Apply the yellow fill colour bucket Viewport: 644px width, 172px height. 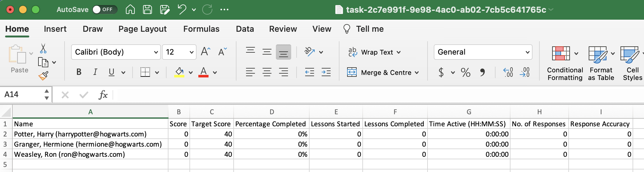pyautogui.click(x=179, y=72)
